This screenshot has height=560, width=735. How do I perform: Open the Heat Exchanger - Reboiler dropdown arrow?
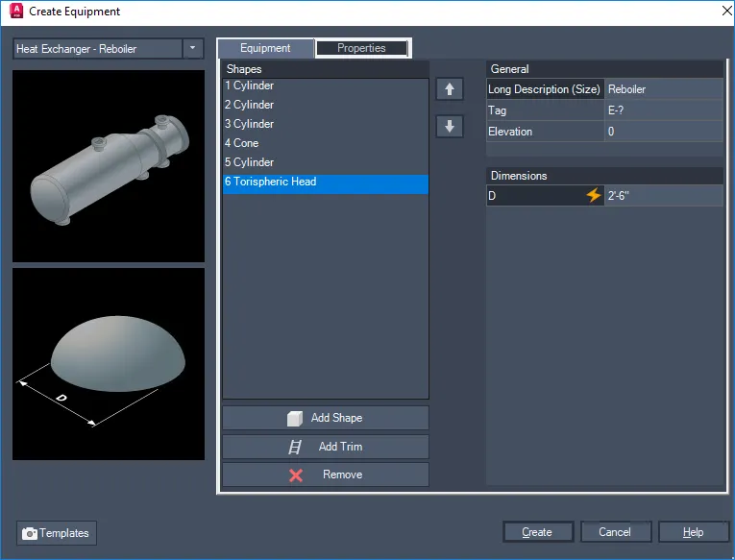tap(193, 48)
